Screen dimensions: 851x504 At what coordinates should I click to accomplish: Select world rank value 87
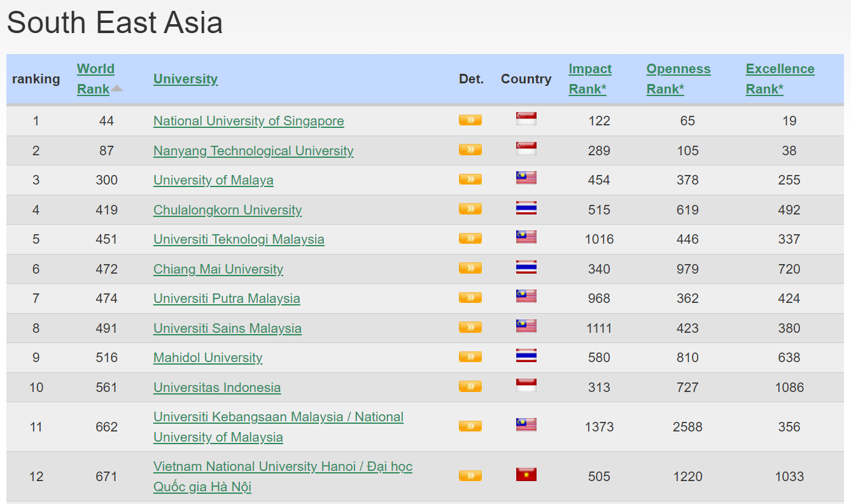(x=106, y=151)
